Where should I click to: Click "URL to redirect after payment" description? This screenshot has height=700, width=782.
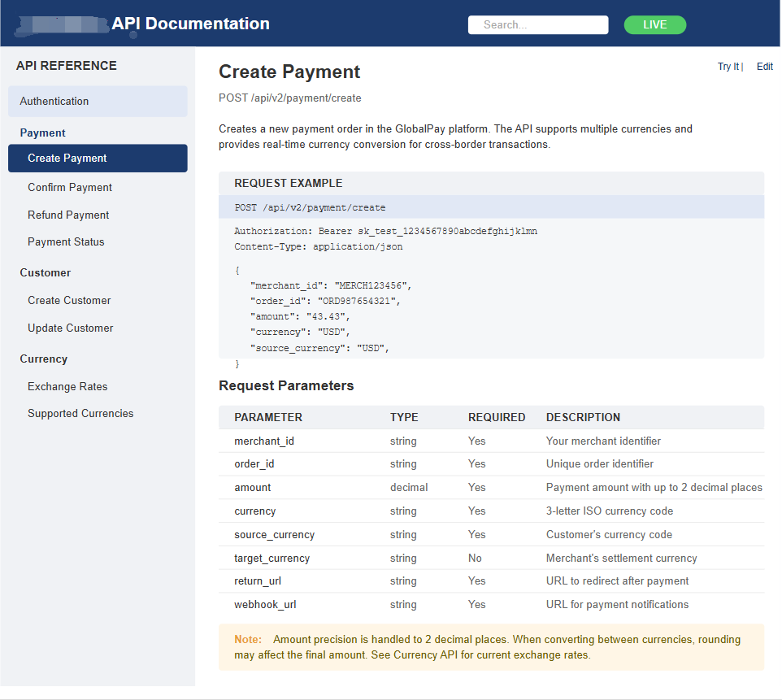617,580
